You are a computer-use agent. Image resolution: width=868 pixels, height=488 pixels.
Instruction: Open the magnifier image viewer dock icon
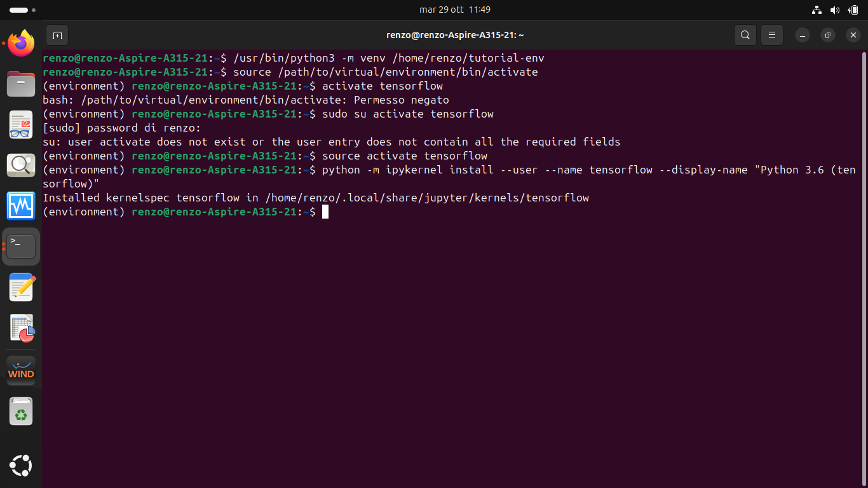21,165
